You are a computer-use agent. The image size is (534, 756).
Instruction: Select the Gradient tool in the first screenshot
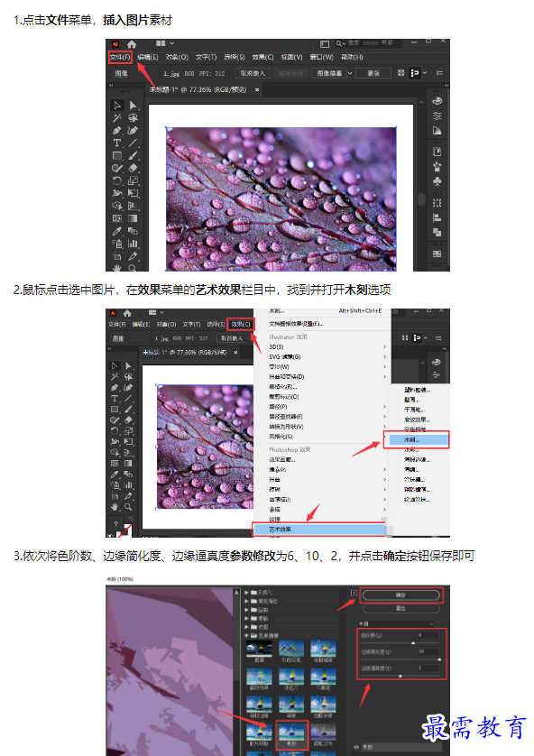click(133, 218)
